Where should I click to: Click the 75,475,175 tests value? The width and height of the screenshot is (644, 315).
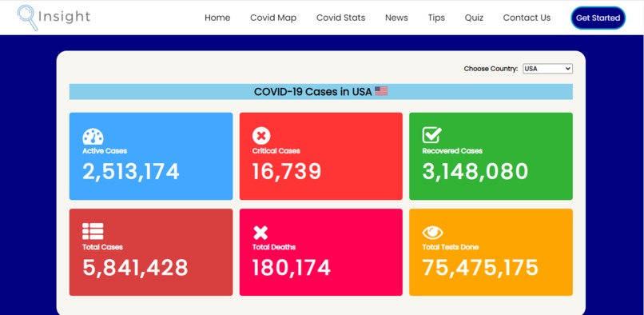(x=480, y=268)
